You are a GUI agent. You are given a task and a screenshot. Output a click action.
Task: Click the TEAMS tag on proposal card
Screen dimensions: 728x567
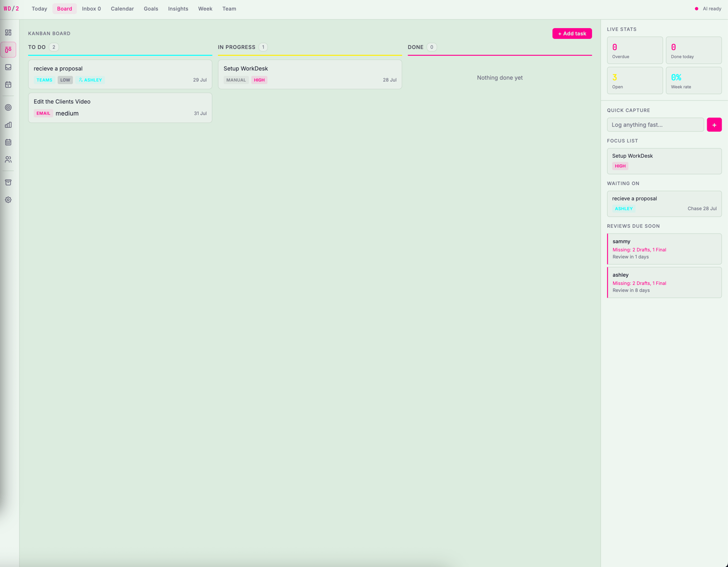(44, 80)
